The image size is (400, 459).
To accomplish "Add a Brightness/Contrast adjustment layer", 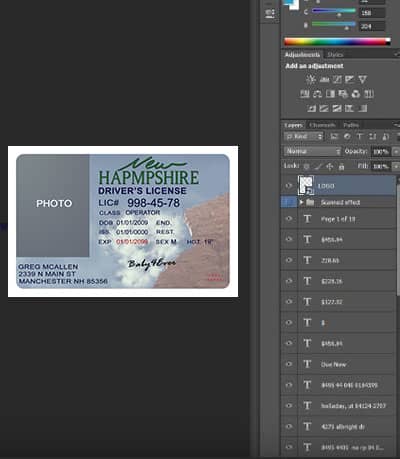I will coord(311,79).
